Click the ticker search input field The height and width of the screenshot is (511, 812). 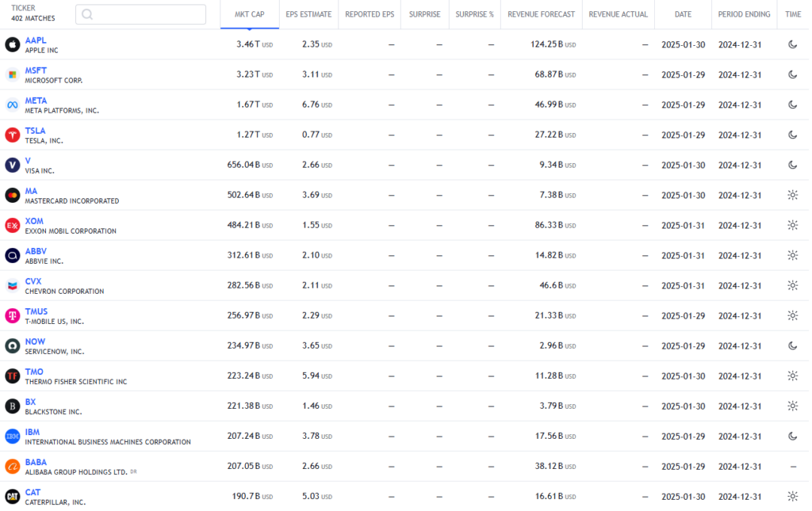pyautogui.click(x=141, y=14)
